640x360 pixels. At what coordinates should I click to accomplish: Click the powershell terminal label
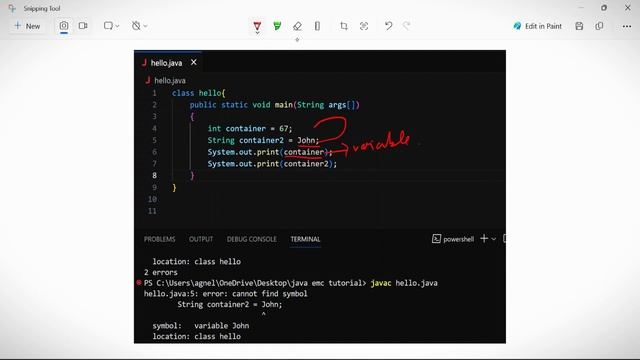click(458, 239)
